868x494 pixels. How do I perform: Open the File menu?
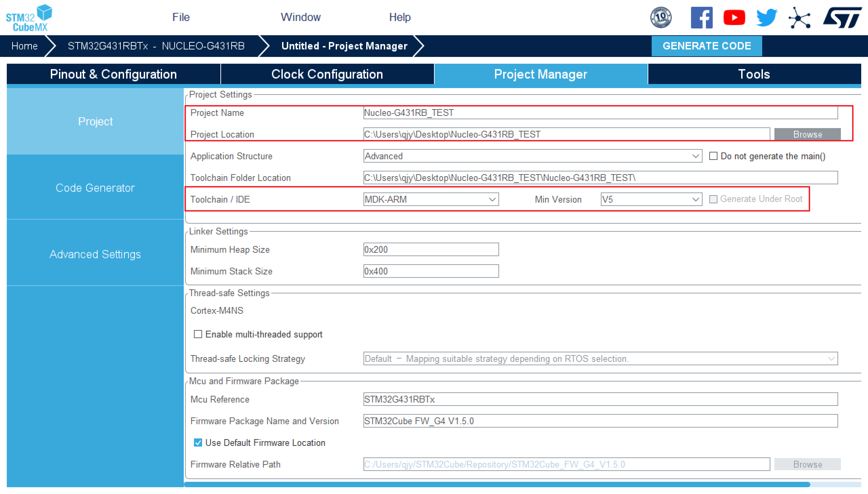[181, 17]
